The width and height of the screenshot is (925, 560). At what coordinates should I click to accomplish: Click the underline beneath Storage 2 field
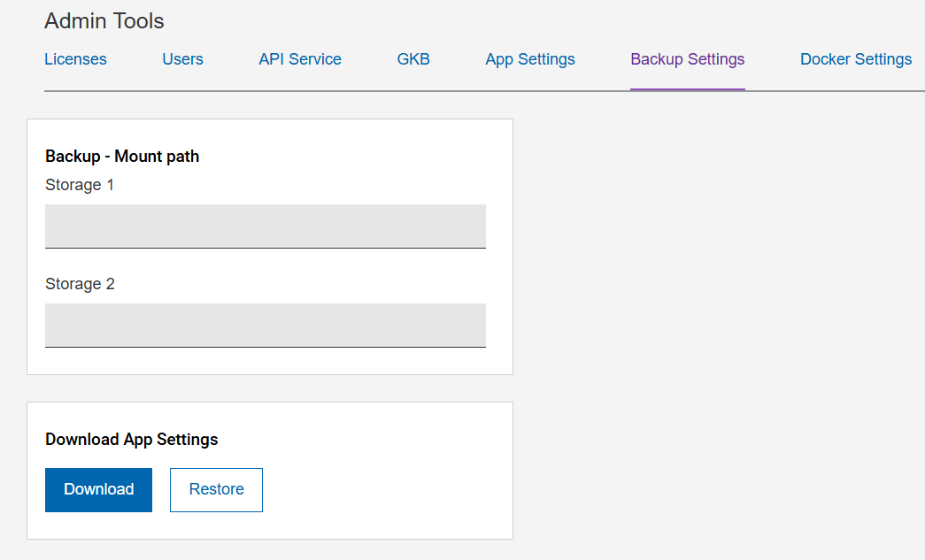pos(266,347)
